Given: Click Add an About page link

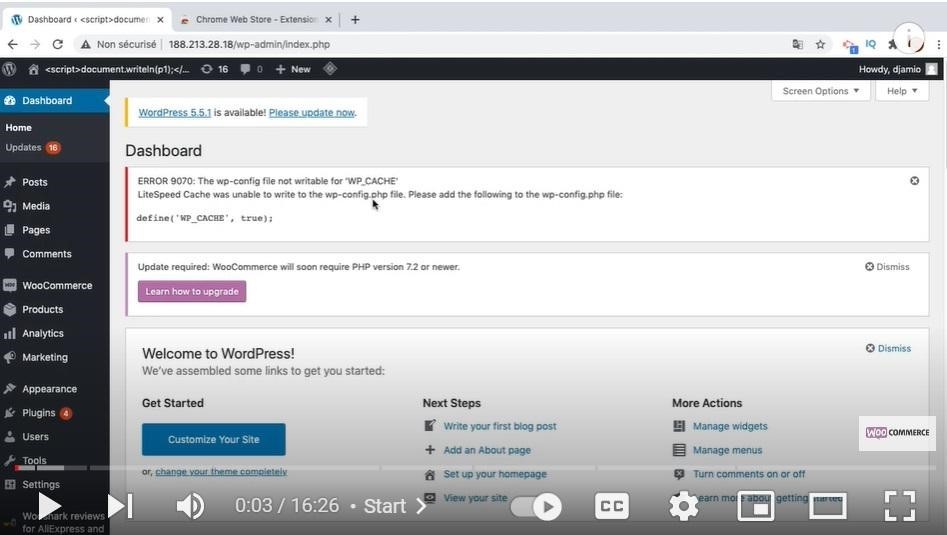Looking at the screenshot, I should click(x=487, y=450).
